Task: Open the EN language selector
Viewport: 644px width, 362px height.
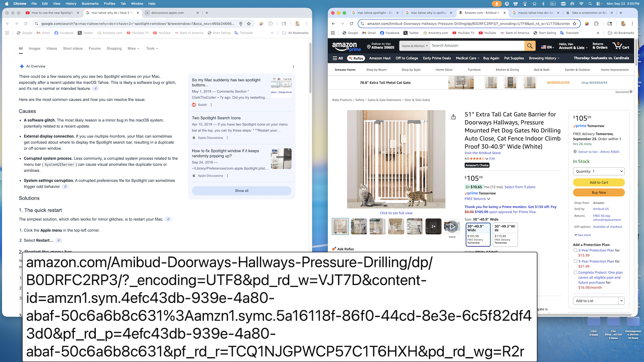Action: click(x=548, y=47)
